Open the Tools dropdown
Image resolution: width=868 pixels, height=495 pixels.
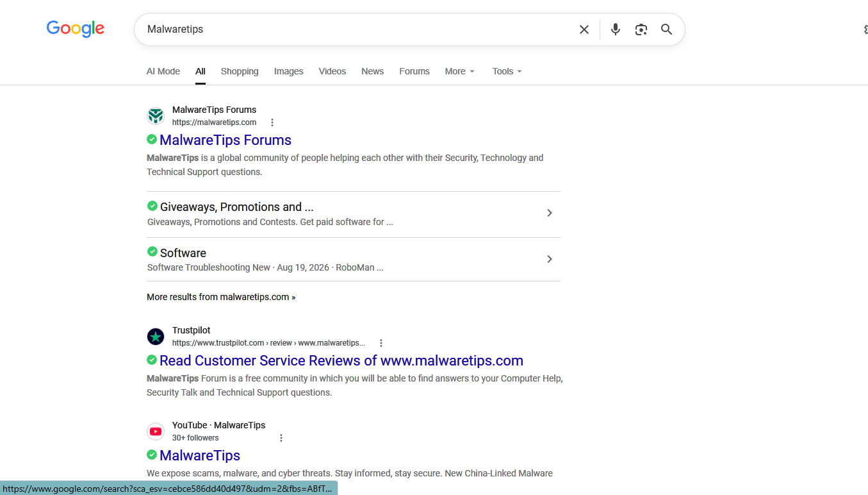507,71
